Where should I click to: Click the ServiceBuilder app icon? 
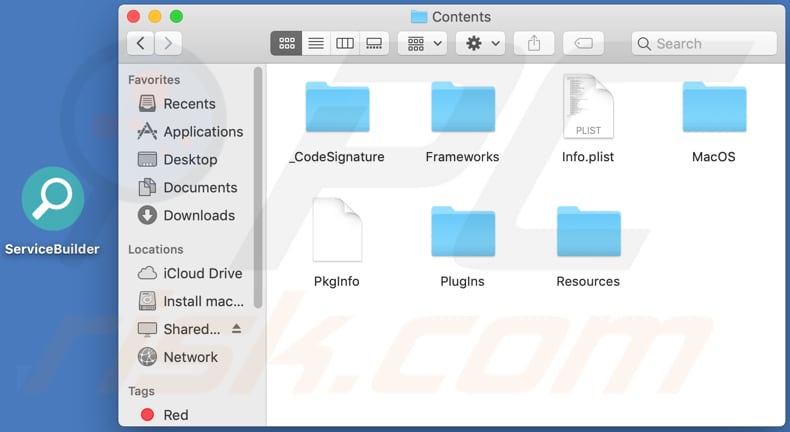point(53,199)
